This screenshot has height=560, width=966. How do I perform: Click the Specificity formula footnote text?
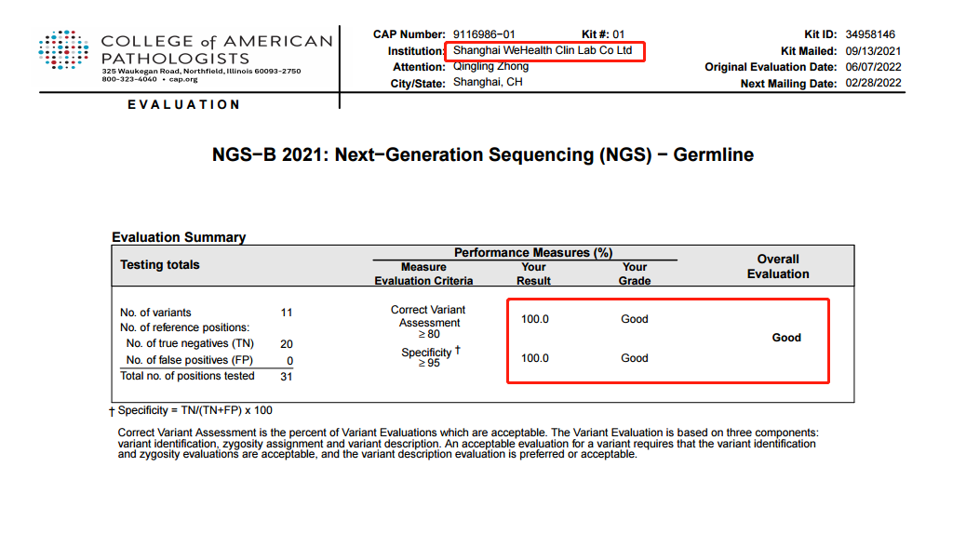[195, 410]
